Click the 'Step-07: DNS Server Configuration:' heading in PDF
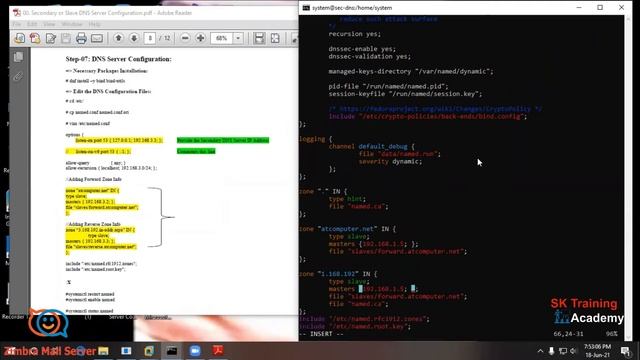Screen dimensions: 640x360 pos(118,59)
